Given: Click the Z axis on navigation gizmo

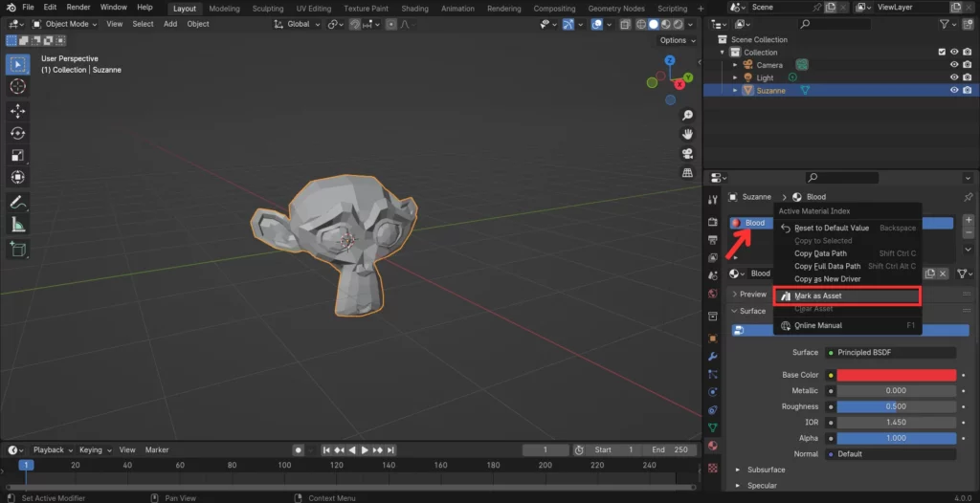Looking at the screenshot, I should (669, 60).
